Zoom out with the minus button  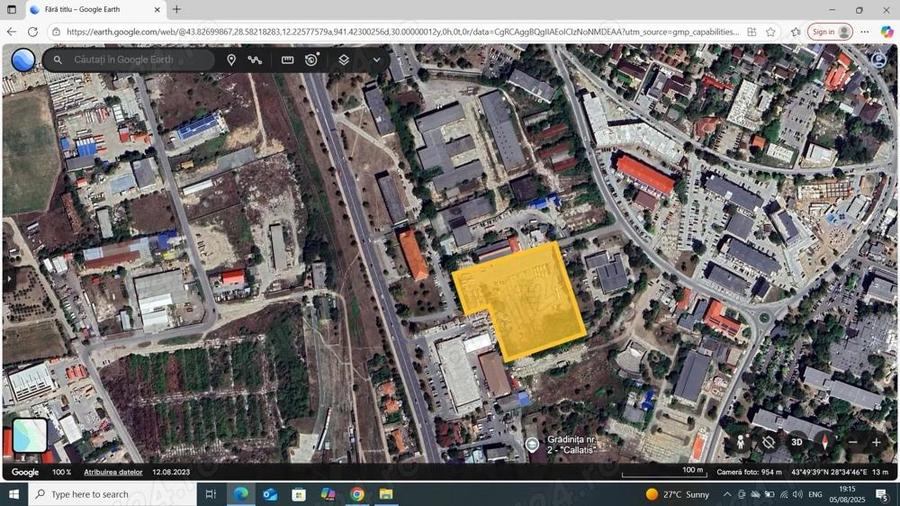tap(853, 442)
